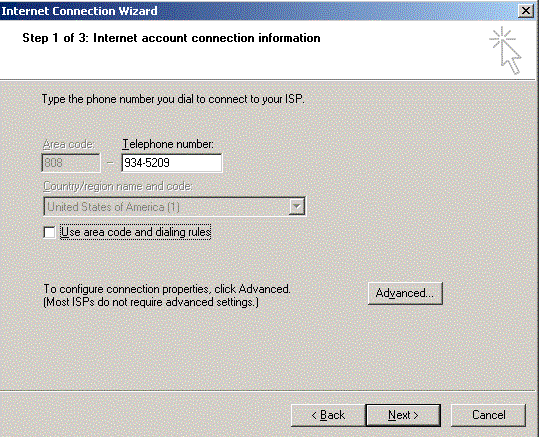
Task: Select the United States of America combo box
Action: coord(175,207)
